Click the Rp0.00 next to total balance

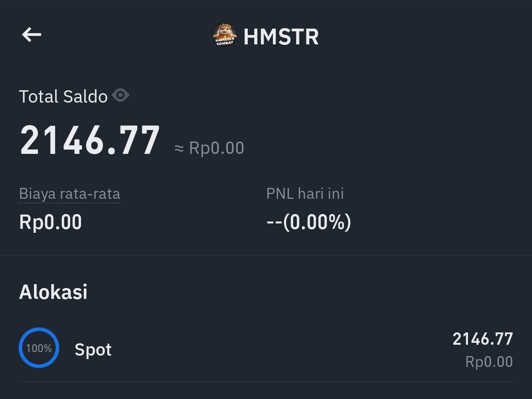[216, 148]
